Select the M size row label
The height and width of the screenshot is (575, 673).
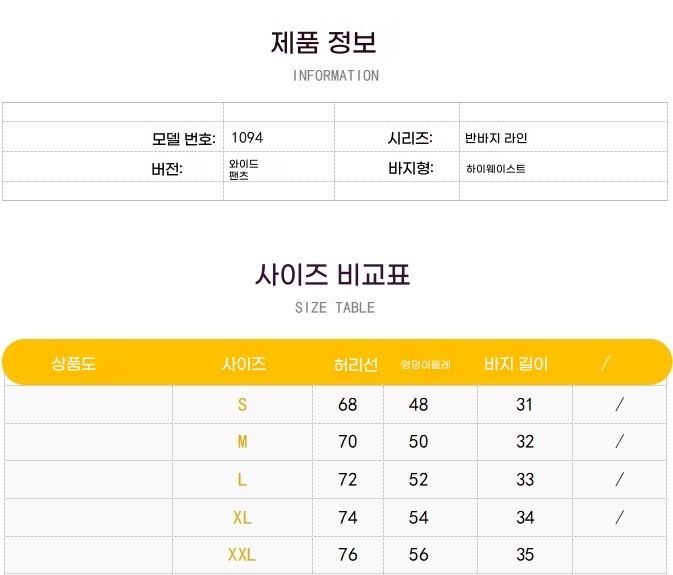(243, 442)
